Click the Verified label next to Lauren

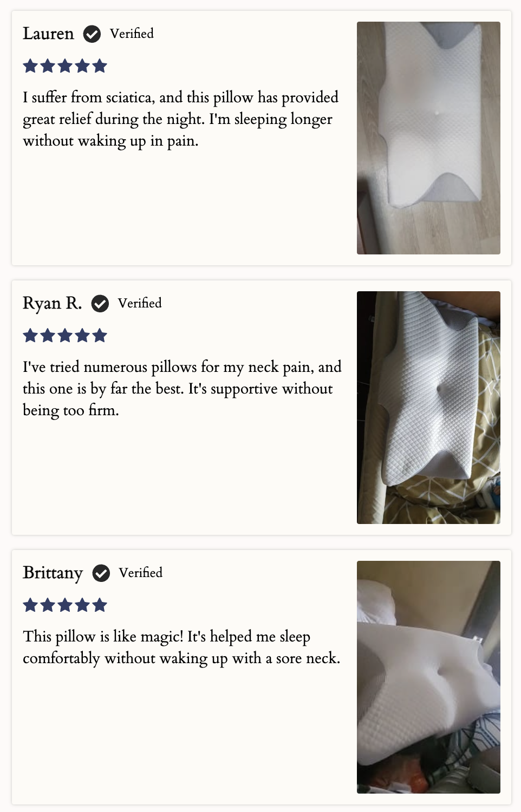132,34
